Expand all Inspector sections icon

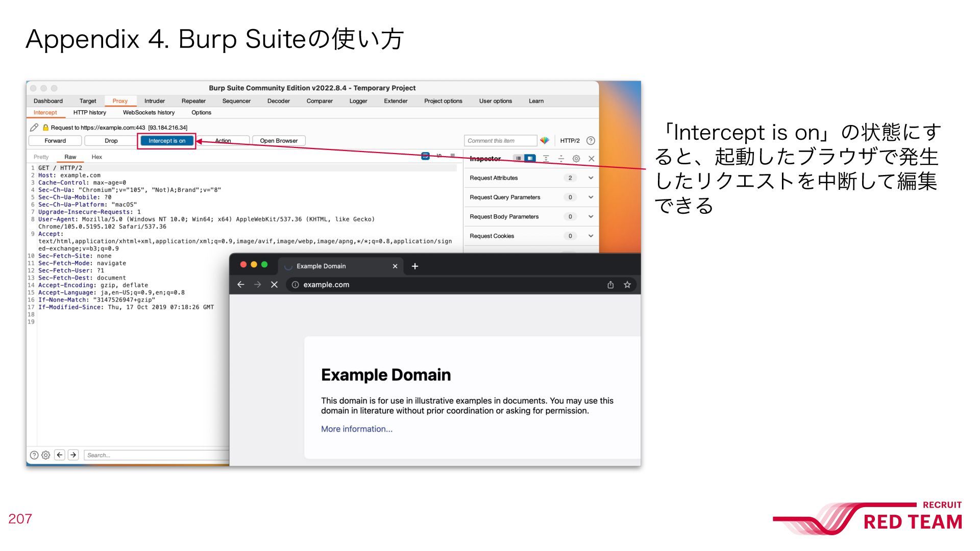point(546,159)
